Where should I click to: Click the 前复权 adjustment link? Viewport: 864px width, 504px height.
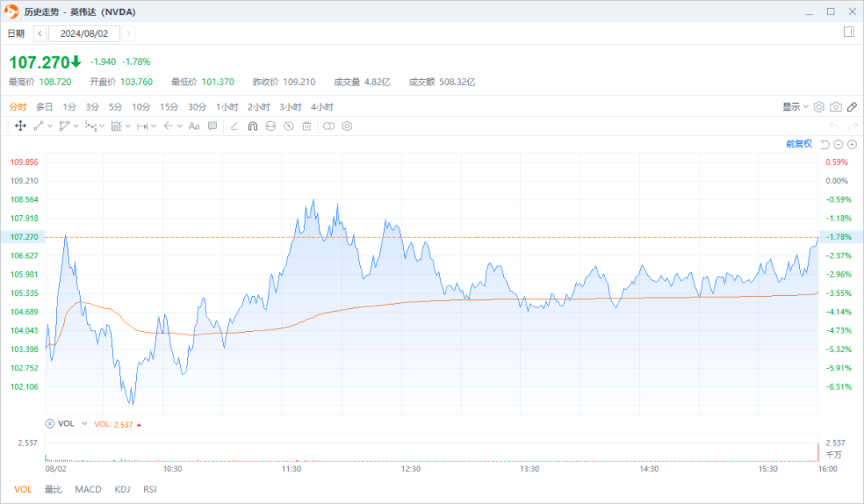tap(798, 144)
